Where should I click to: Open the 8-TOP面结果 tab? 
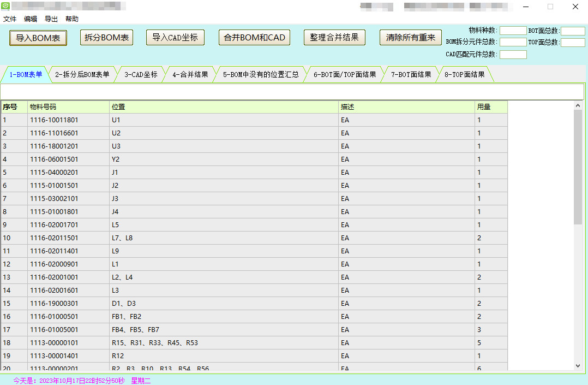point(464,75)
